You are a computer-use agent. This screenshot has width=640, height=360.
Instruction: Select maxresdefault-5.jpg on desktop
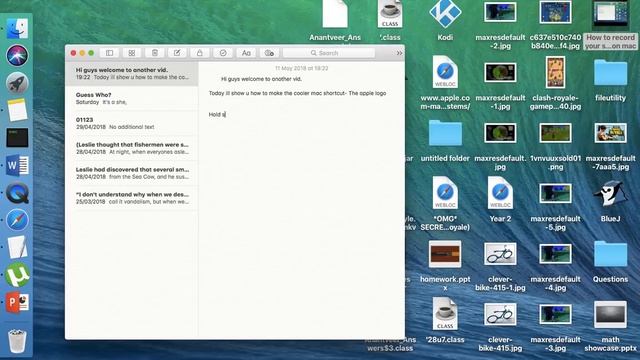(555, 194)
